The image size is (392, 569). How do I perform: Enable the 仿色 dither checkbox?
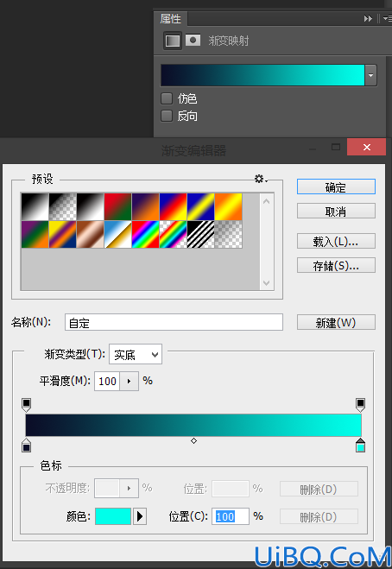(x=167, y=98)
